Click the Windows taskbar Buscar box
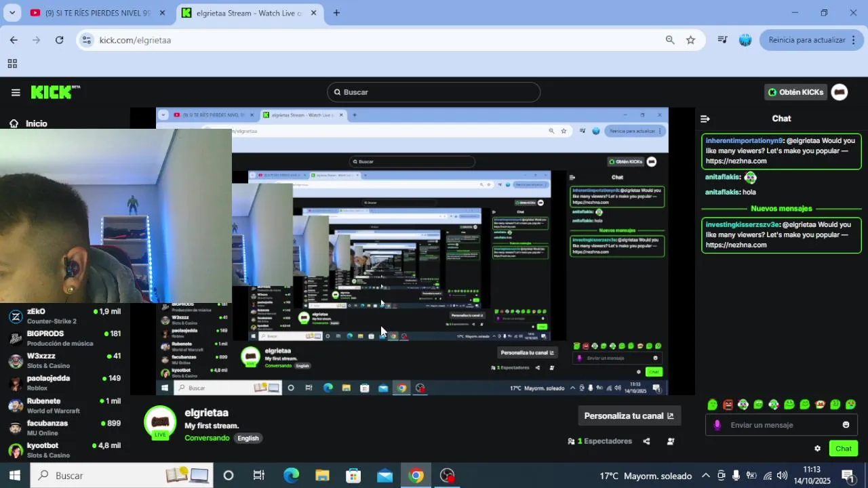 pyautogui.click(x=122, y=476)
